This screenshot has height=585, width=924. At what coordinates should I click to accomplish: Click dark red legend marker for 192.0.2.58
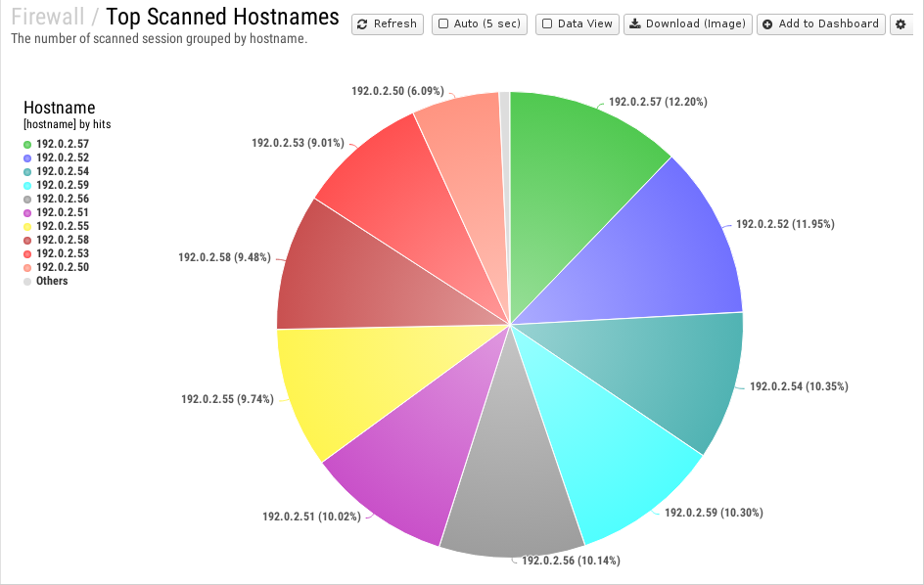28,240
